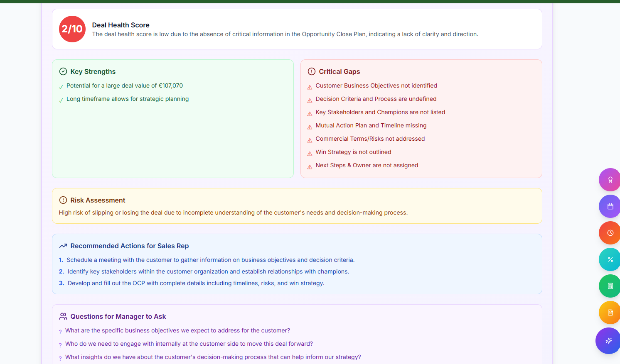This screenshot has width=620, height=364.
Task: Click the warning triangle before Win Strategy gap
Action: [310, 153]
